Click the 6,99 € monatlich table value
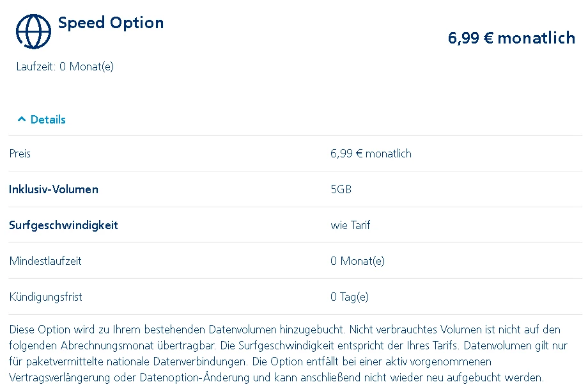Image resolution: width=588 pixels, height=389 pixels. point(371,154)
